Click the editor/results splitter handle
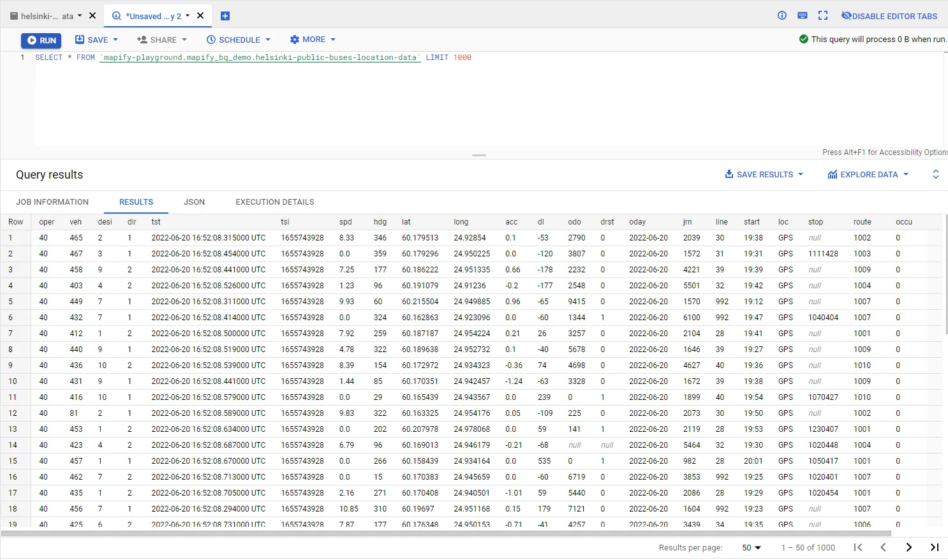Viewport: 948px width, 560px height. point(479,155)
